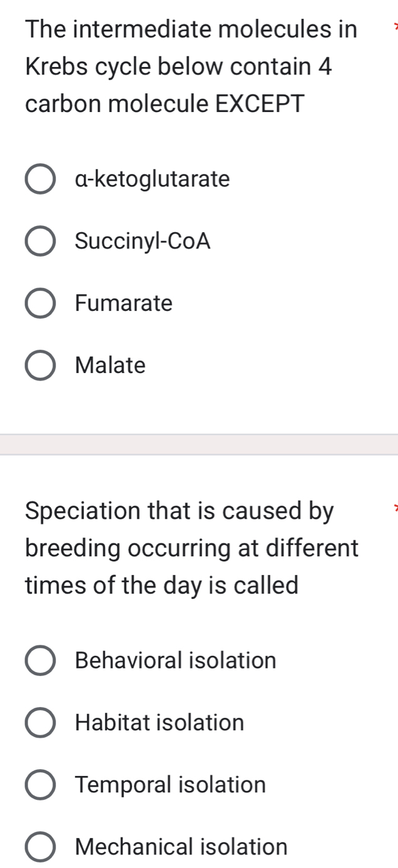Select the Behavioral isolation answer option
This screenshot has height=868, width=398.
pyautogui.click(x=39, y=660)
